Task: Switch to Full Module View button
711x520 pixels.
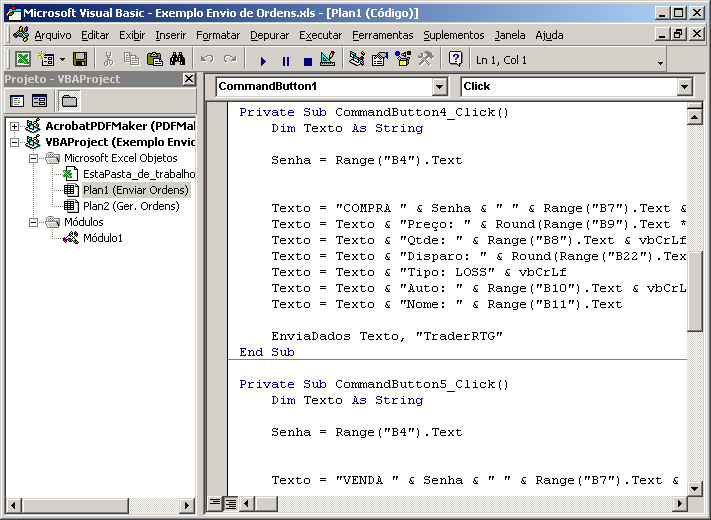Action: [x=230, y=503]
